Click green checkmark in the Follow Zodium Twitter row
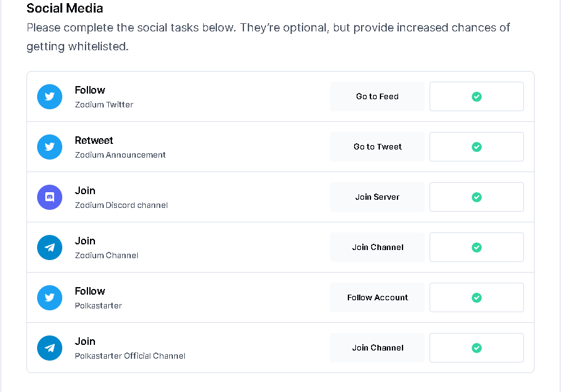561x392 pixels. coord(477,97)
